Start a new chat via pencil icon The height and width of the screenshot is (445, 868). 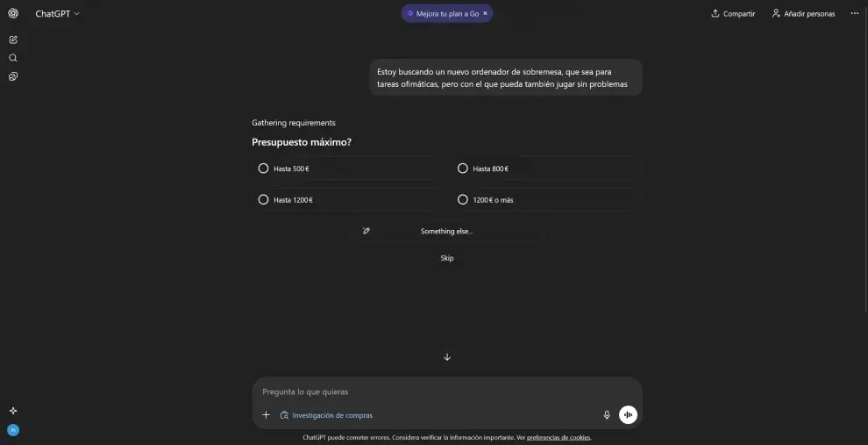(x=13, y=39)
